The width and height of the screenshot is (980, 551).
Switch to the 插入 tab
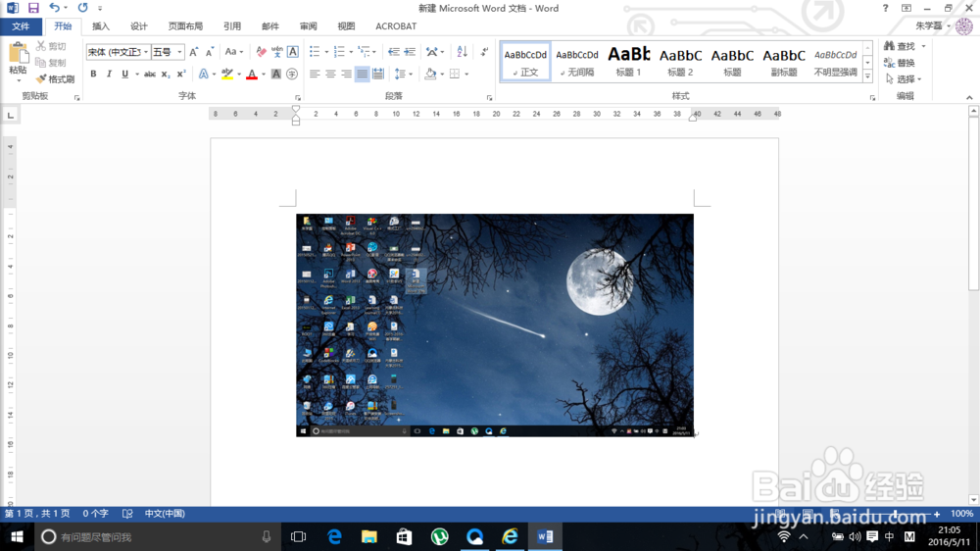pos(101,26)
